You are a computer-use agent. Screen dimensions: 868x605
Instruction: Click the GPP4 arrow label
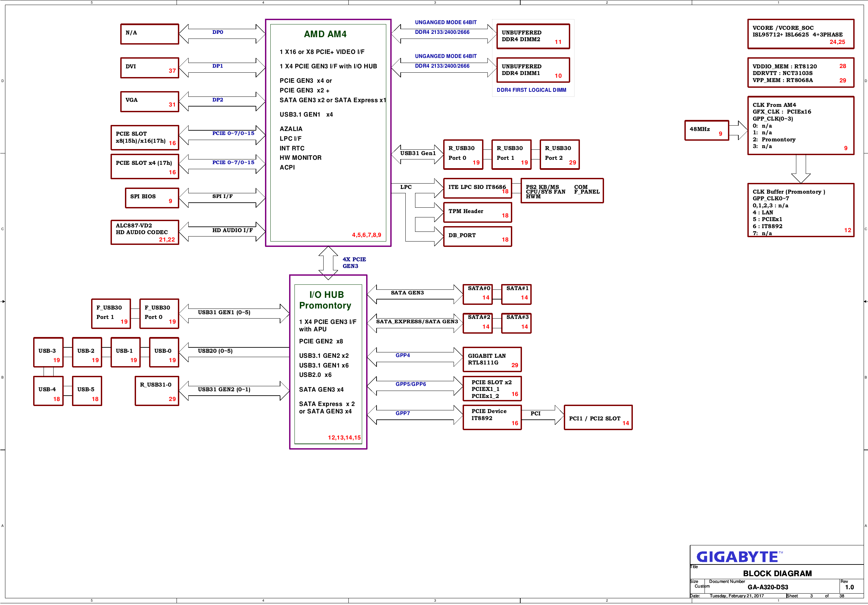[x=403, y=355]
